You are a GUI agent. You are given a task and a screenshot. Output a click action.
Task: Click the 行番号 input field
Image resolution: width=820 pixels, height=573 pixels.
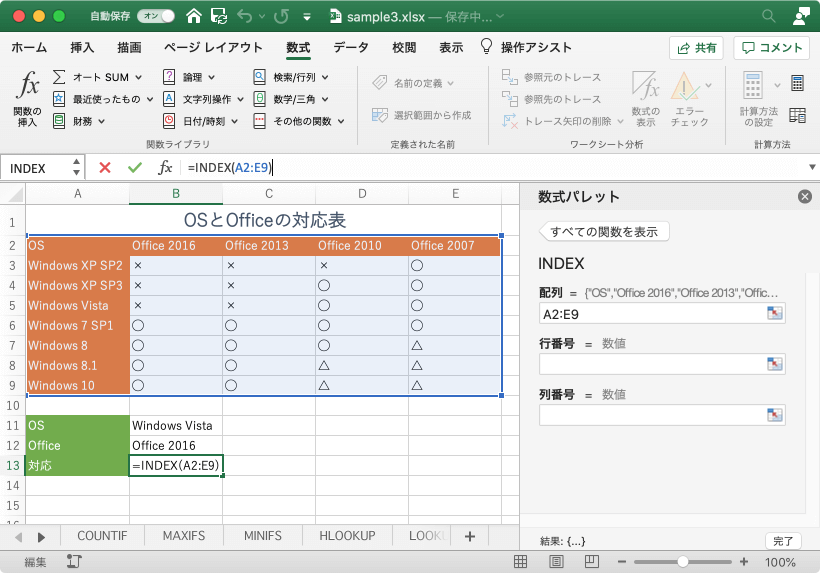[662, 364]
